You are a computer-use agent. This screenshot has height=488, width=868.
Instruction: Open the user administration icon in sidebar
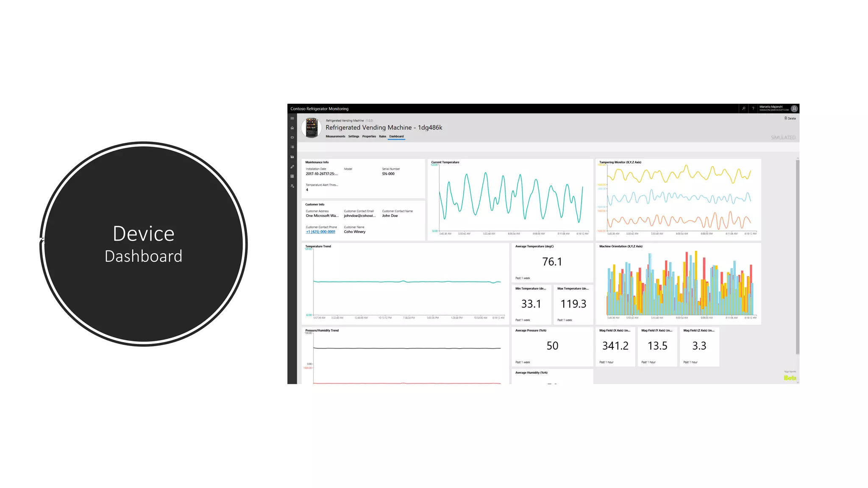(x=292, y=186)
